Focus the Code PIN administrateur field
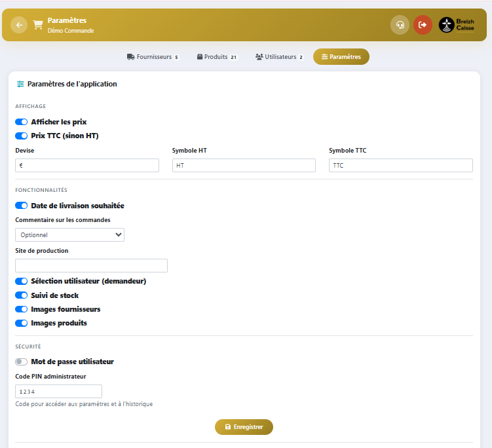The height and width of the screenshot is (448, 492). pos(58,391)
